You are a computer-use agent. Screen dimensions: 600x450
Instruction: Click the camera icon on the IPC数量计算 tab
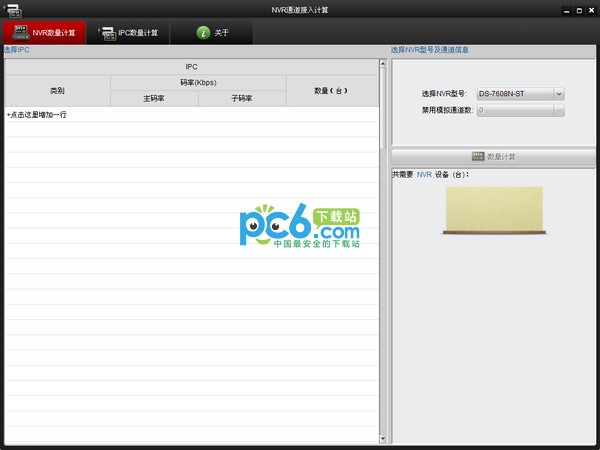click(x=106, y=33)
